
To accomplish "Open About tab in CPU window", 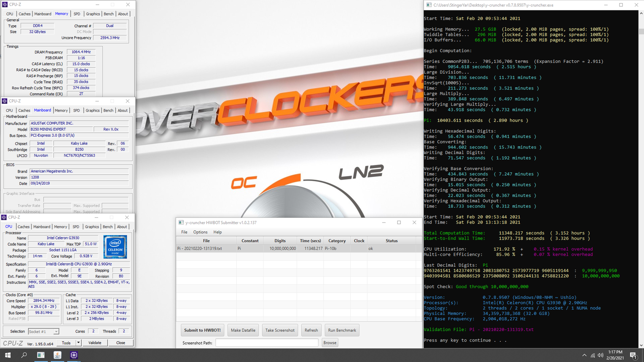I will pyautogui.click(x=122, y=227).
